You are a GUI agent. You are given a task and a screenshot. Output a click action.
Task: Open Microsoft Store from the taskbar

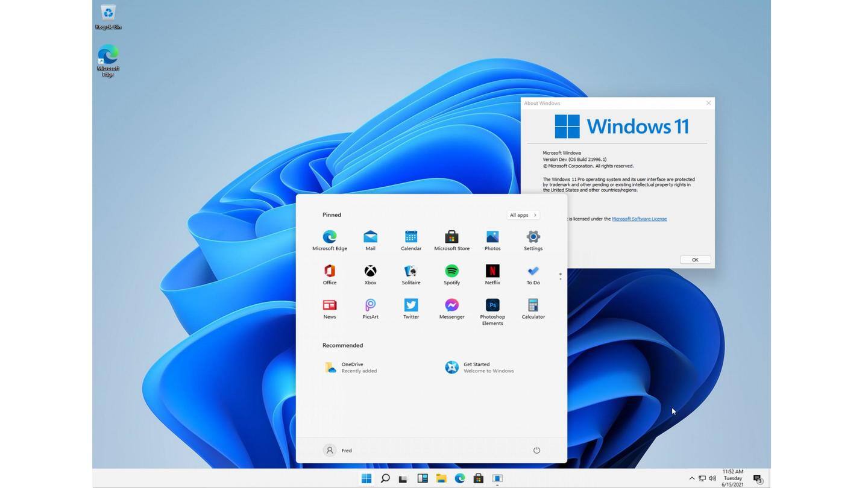coord(478,478)
